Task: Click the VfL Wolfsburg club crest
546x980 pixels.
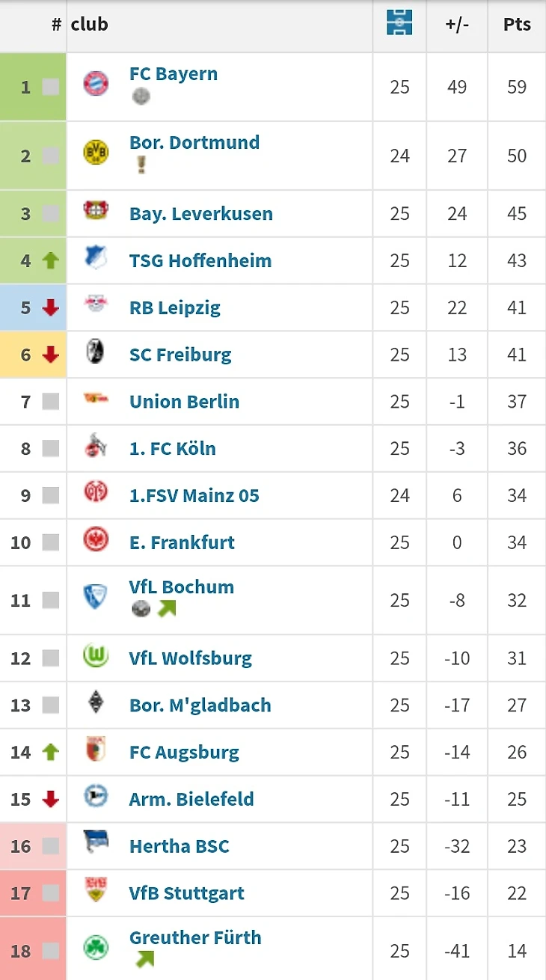Action: (96, 656)
